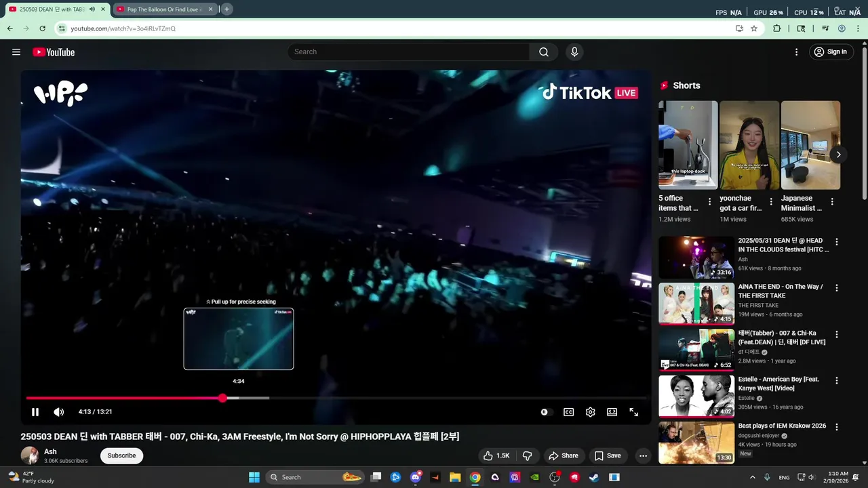Open the 'Japanese Minimalist' Short thumbnail
Viewport: 868px width, 488px height.
tap(810, 145)
